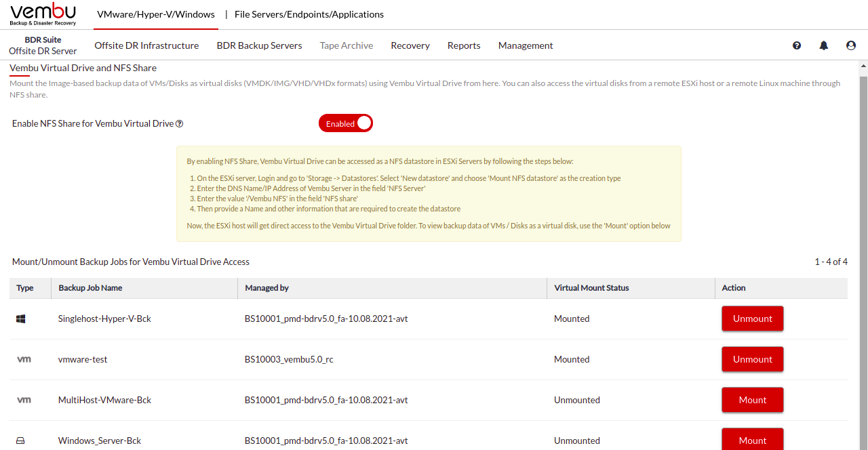This screenshot has height=450, width=868.
Task: Click Windows icon for Singlehost-Hyper-V-Bck
Action: (x=21, y=319)
